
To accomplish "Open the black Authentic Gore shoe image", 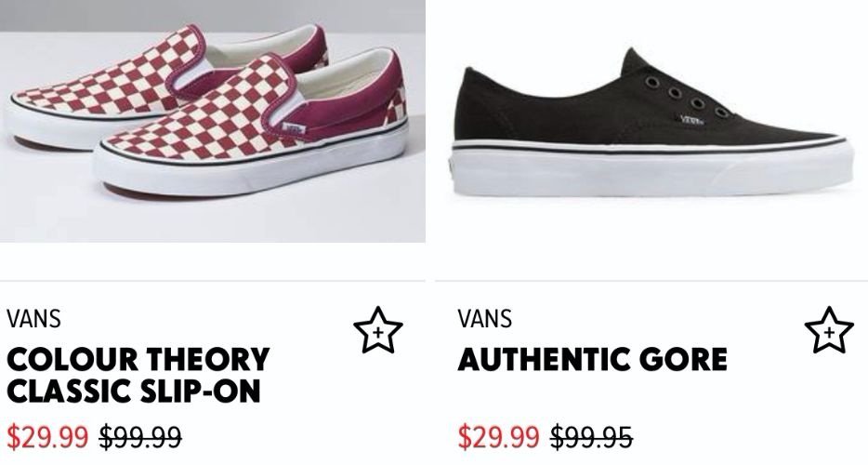I will click(x=651, y=121).
